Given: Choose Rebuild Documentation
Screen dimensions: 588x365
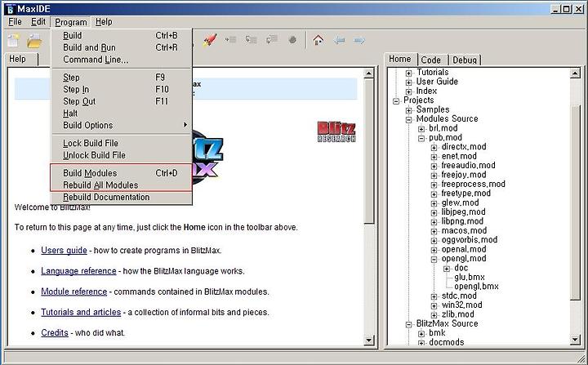Looking at the screenshot, I should pyautogui.click(x=121, y=197).
